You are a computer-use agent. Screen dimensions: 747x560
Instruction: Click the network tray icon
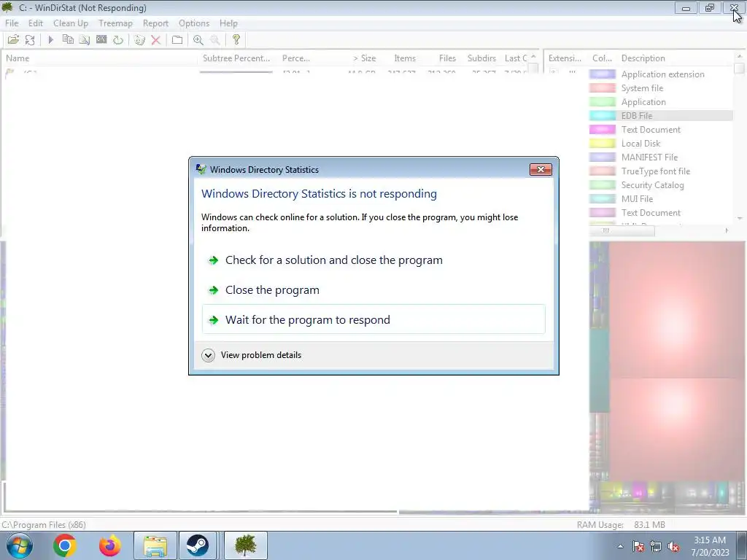[x=656, y=547]
